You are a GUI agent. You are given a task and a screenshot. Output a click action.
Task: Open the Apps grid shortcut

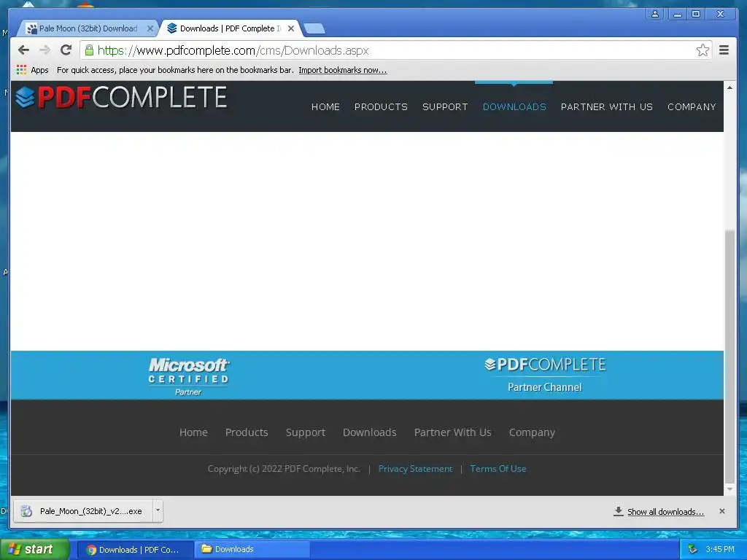tap(32, 70)
